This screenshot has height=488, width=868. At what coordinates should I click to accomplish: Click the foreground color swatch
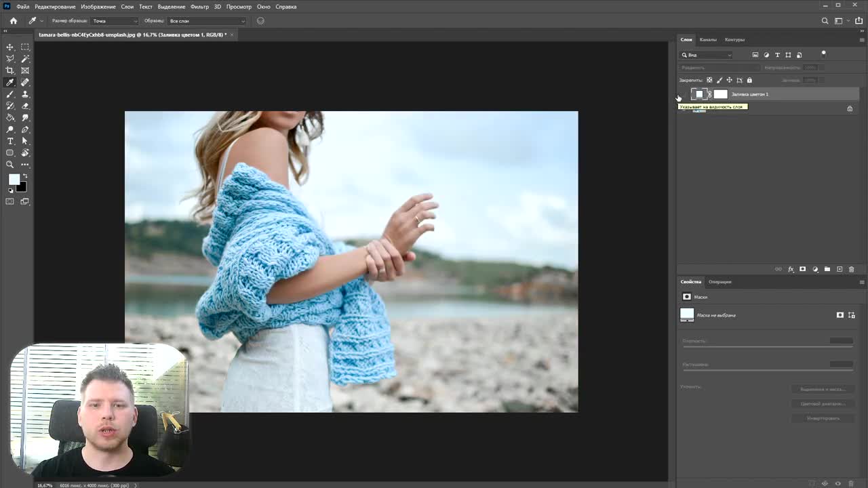click(x=14, y=180)
